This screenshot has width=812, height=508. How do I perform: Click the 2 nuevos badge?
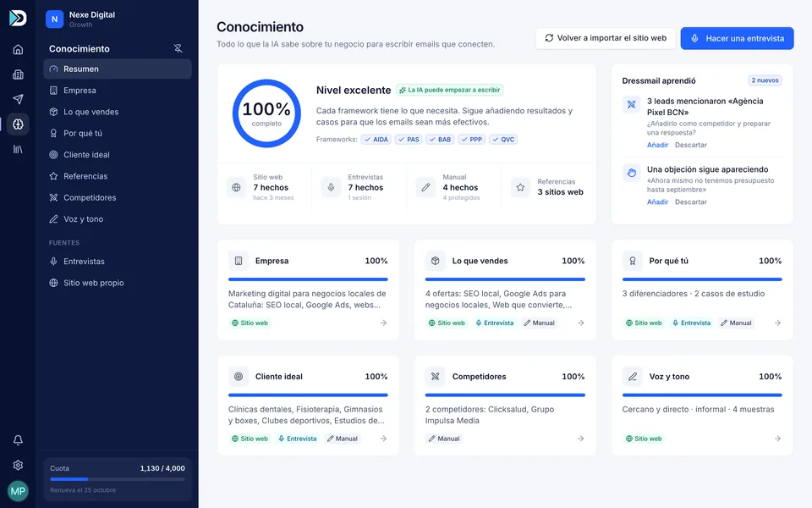(765, 80)
